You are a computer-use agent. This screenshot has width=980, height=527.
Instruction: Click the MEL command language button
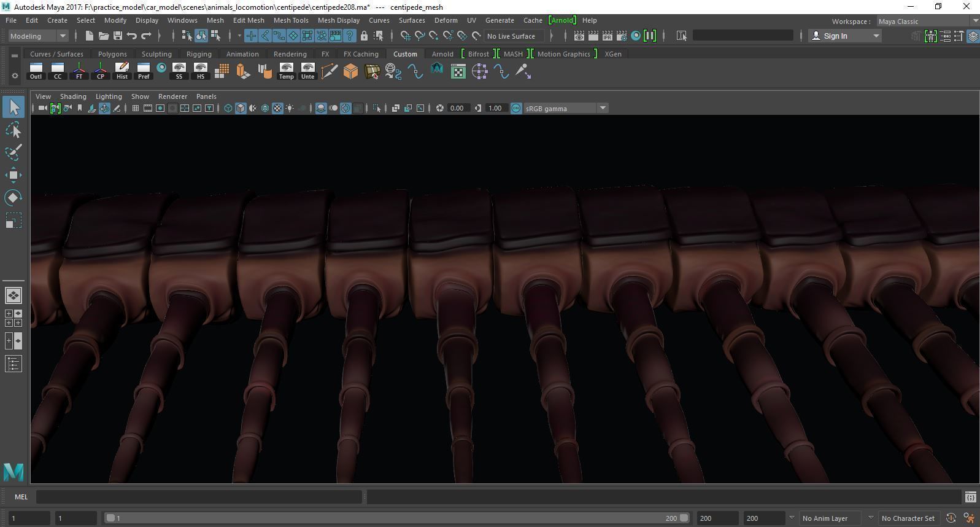point(21,497)
